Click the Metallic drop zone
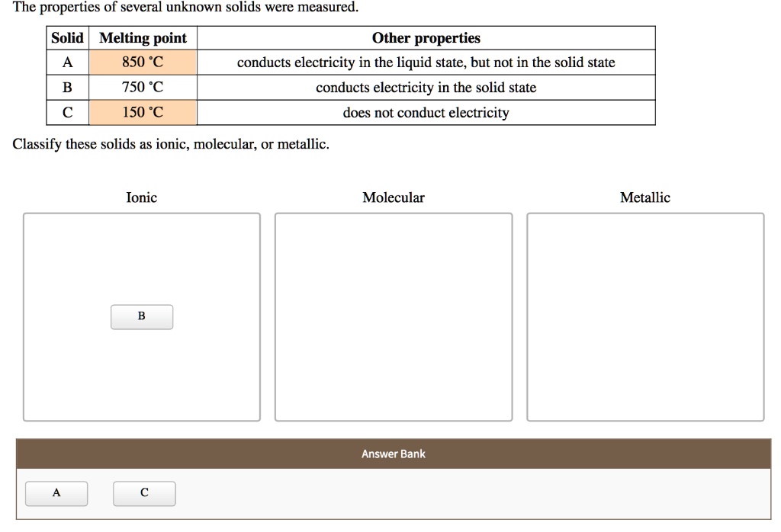The image size is (781, 532). coord(644,316)
